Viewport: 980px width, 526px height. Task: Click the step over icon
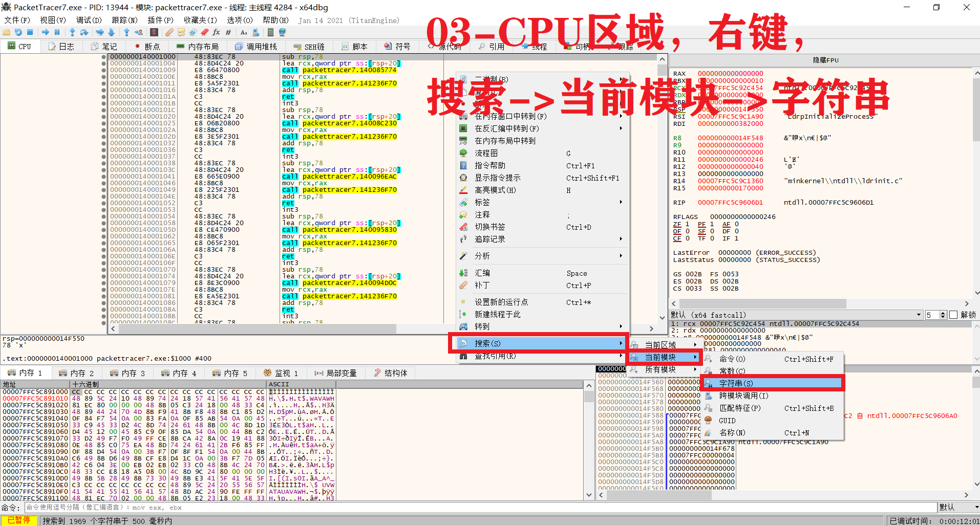click(84, 33)
